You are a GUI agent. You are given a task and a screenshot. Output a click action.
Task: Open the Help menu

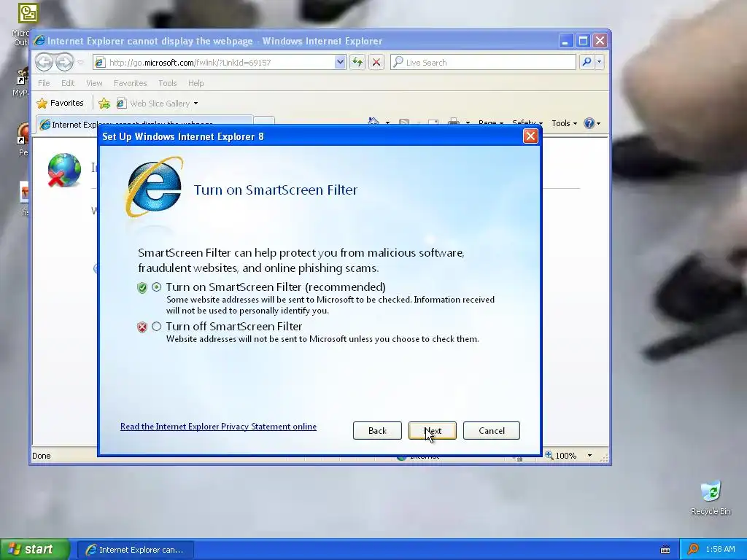click(x=196, y=83)
